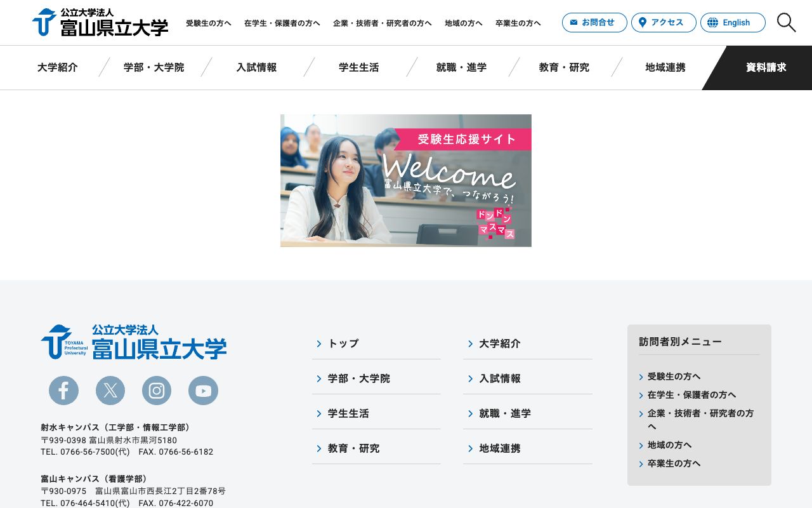Select 地域連携 in the main navigation
The height and width of the screenshot is (508, 812).
click(665, 67)
